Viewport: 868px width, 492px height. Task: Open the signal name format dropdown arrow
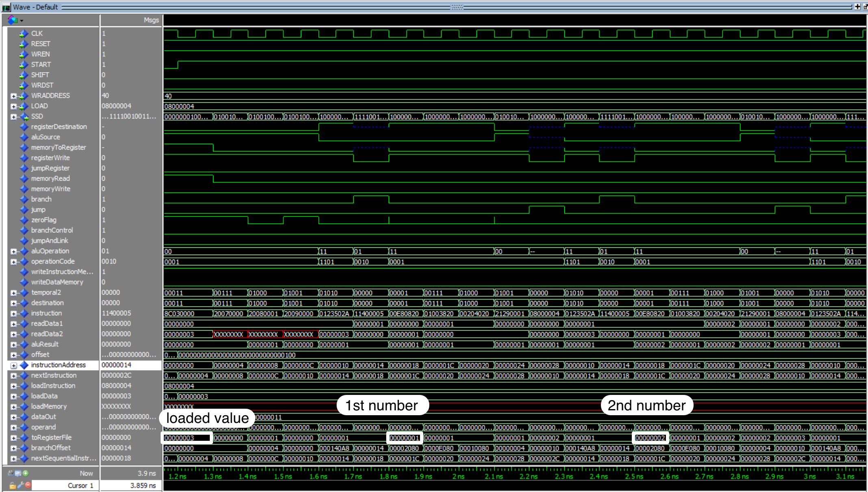click(x=22, y=20)
